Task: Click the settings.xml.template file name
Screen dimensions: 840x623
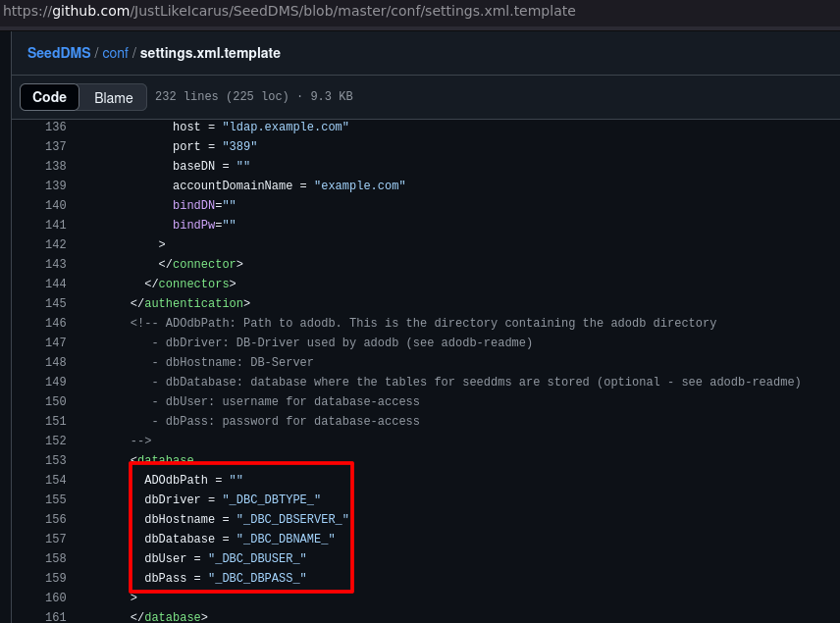Action: [210, 53]
